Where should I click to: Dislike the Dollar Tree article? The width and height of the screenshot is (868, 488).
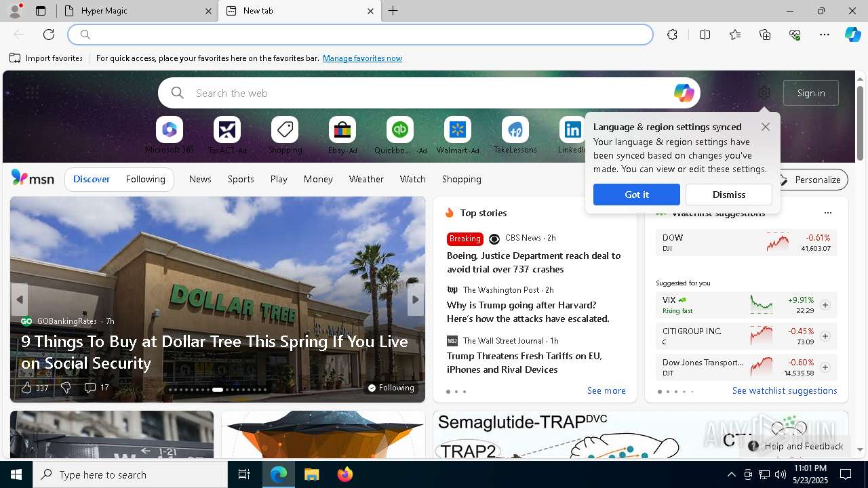tap(66, 388)
